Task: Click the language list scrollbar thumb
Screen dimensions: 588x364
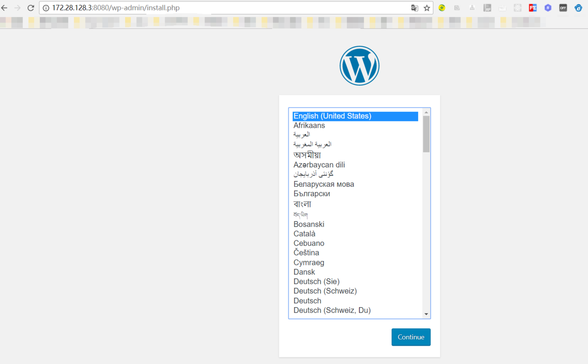Action: pos(426,134)
